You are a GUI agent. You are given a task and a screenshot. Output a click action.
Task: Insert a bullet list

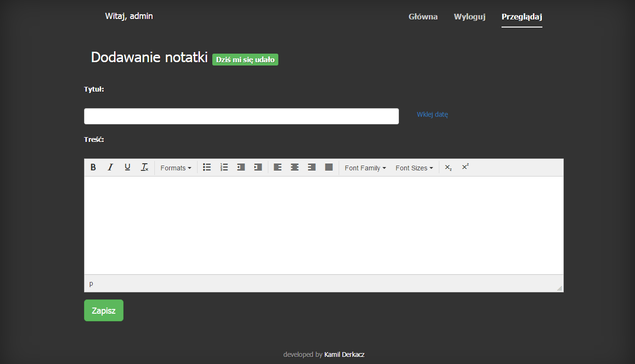(207, 168)
